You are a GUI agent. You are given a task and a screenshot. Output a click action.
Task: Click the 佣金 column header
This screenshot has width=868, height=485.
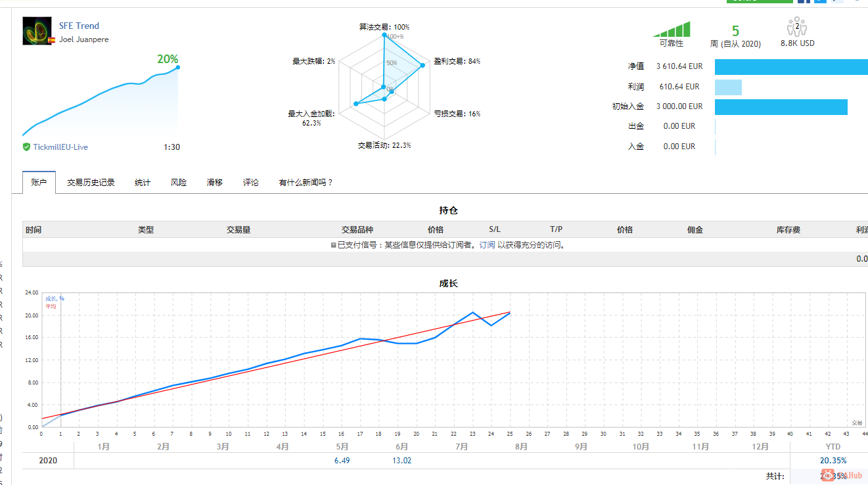point(695,230)
